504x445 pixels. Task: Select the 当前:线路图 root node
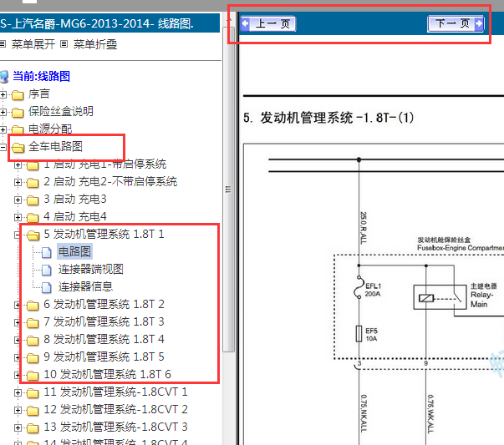(x=41, y=76)
